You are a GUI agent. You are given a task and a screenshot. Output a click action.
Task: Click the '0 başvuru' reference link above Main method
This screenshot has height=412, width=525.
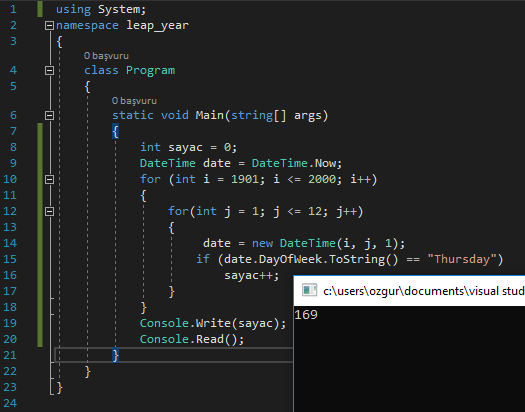(x=134, y=101)
